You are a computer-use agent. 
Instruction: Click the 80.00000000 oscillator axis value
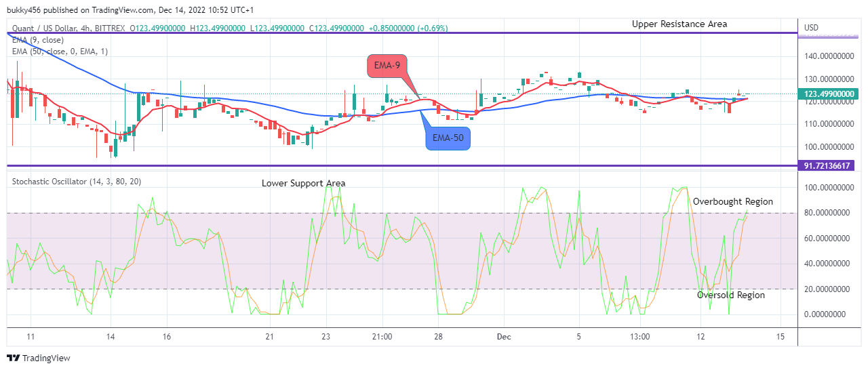[x=827, y=213]
